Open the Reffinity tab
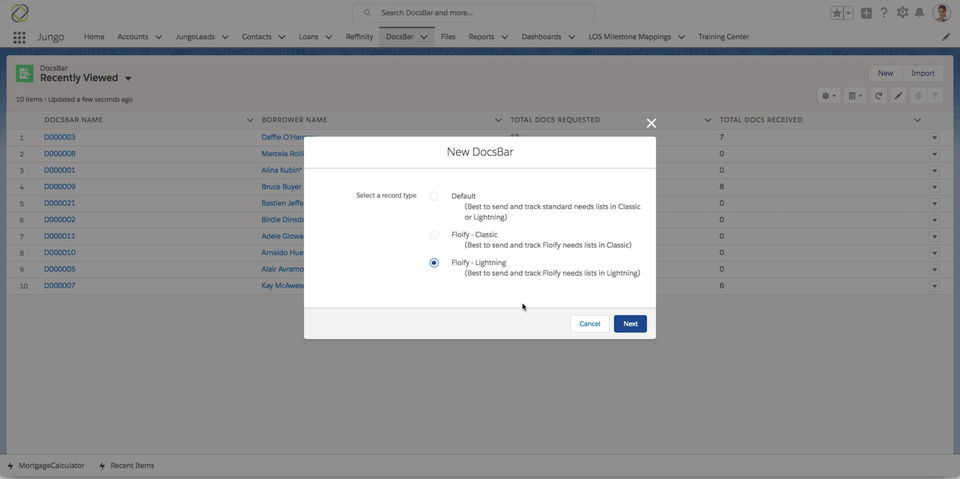960x479 pixels. (x=359, y=37)
